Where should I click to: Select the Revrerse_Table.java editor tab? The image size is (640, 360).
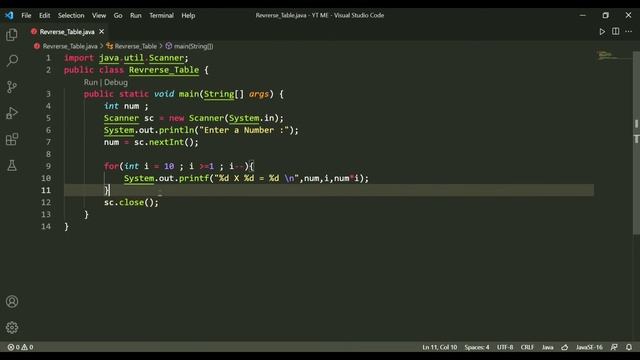tap(68, 31)
